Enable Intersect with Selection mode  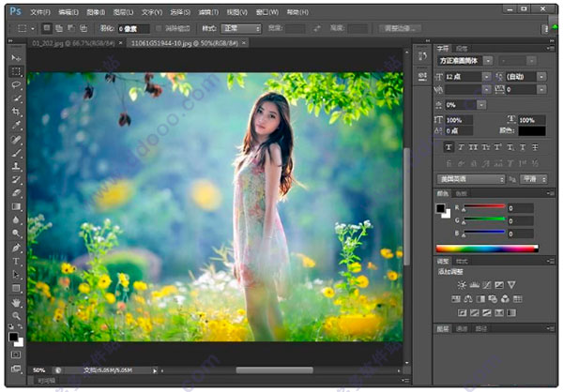[x=84, y=28]
